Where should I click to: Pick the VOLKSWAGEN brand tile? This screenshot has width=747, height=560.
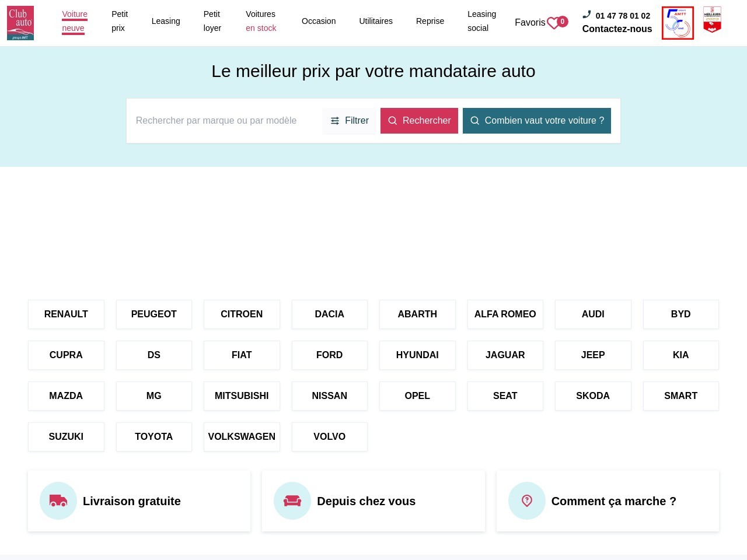[242, 437]
